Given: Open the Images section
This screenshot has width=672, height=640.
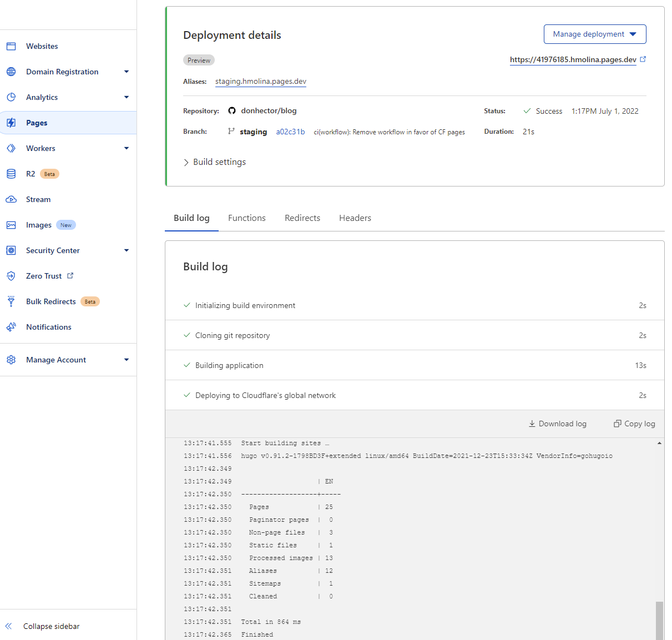Looking at the screenshot, I should pos(11,225).
